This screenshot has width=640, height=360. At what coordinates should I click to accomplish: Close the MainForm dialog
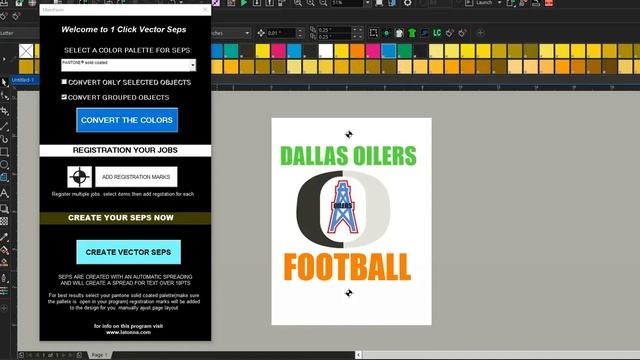(x=205, y=9)
